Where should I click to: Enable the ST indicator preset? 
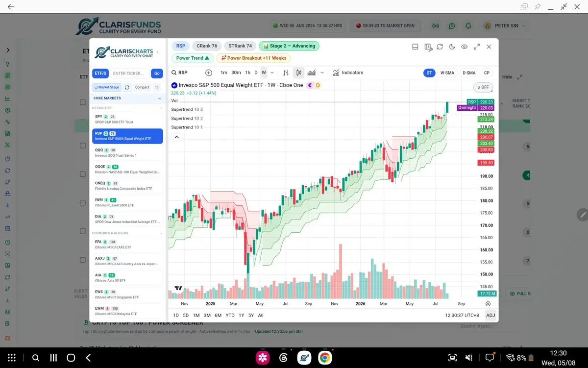tap(429, 73)
